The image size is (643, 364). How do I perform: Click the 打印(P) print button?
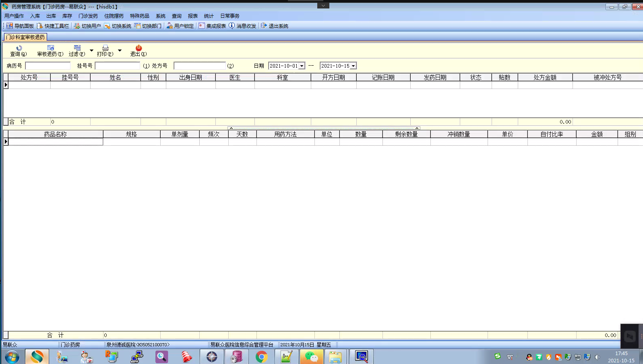[x=105, y=51]
